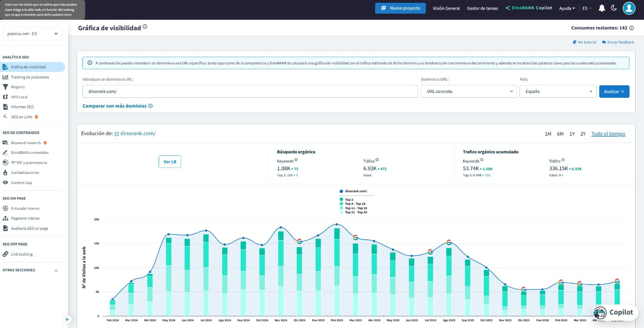Click the Link building chain icon
This screenshot has height=328, width=644.
click(5, 254)
